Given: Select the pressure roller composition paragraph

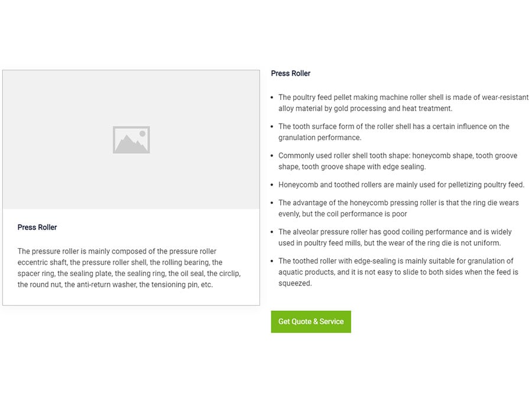Looking at the screenshot, I should pyautogui.click(x=129, y=268).
